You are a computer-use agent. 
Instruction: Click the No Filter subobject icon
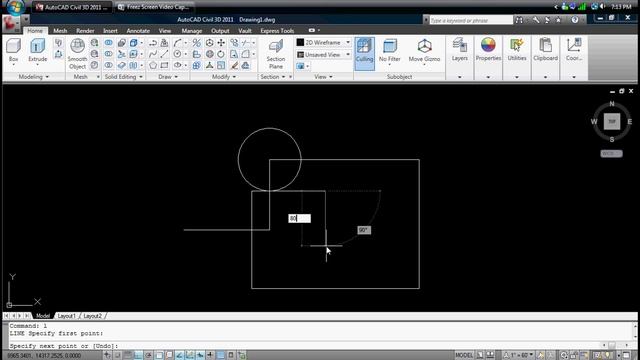(389, 45)
